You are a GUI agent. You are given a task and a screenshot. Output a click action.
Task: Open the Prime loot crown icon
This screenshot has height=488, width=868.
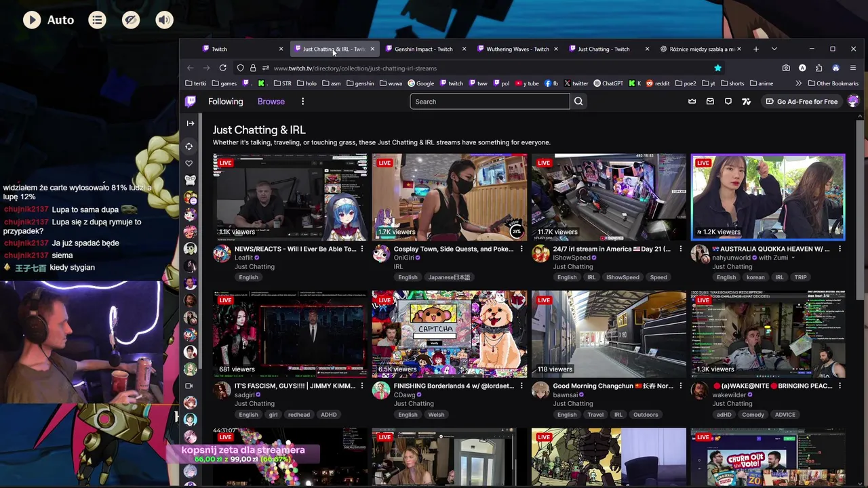click(x=692, y=102)
